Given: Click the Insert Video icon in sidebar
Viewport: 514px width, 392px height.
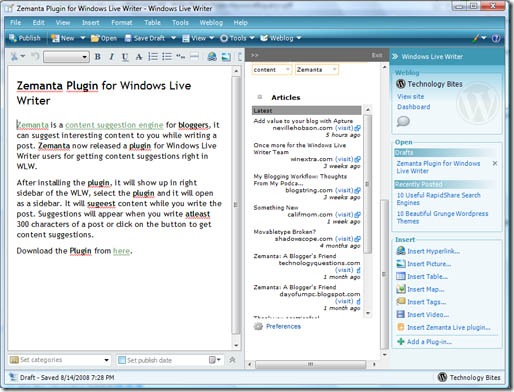Looking at the screenshot, I should pos(400,314).
